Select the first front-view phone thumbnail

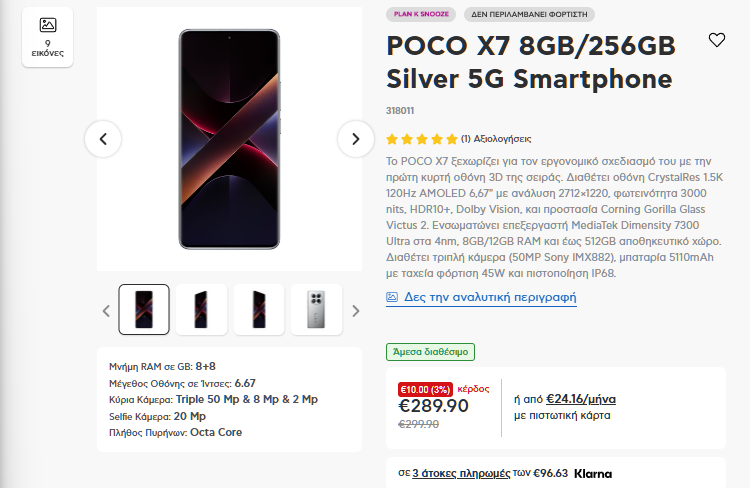pyautogui.click(x=144, y=310)
